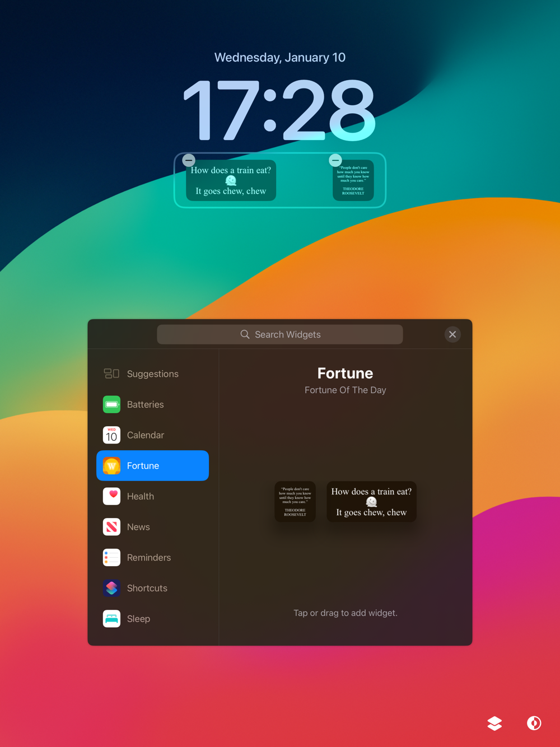The width and height of the screenshot is (560, 747).
Task: Click the Health heart icon
Action: [111, 496]
